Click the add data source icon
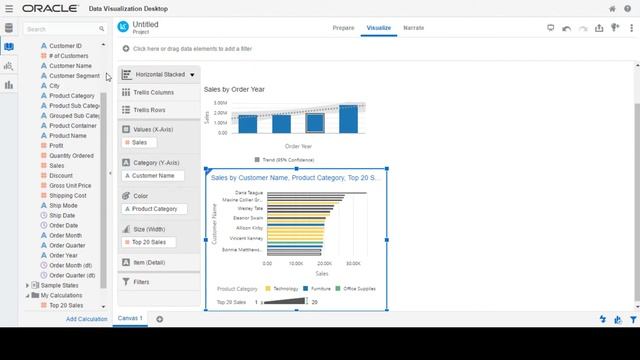Viewport: 640px width, 360px height. (615, 27)
